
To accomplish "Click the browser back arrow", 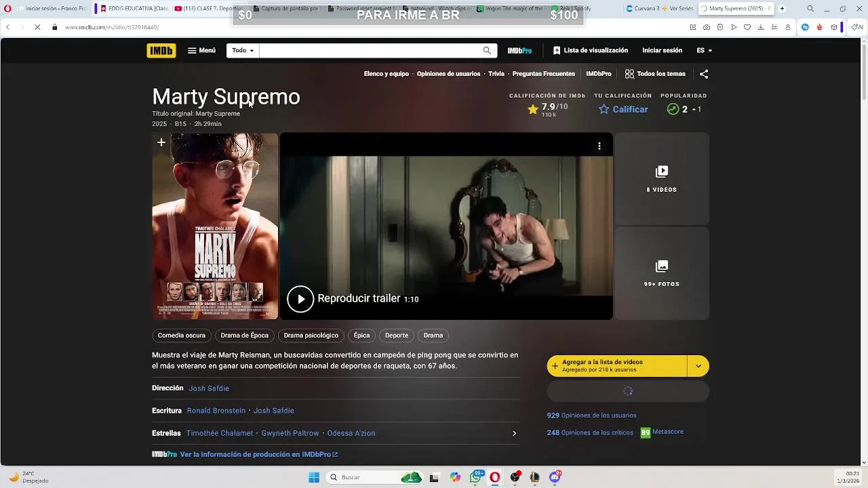I will click(x=7, y=27).
